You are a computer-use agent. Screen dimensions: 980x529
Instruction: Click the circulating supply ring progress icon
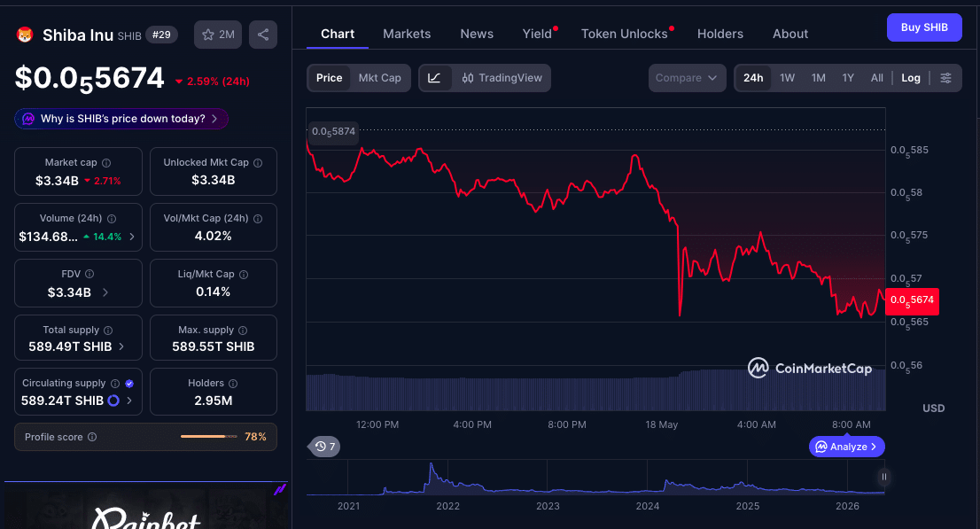[x=113, y=401]
